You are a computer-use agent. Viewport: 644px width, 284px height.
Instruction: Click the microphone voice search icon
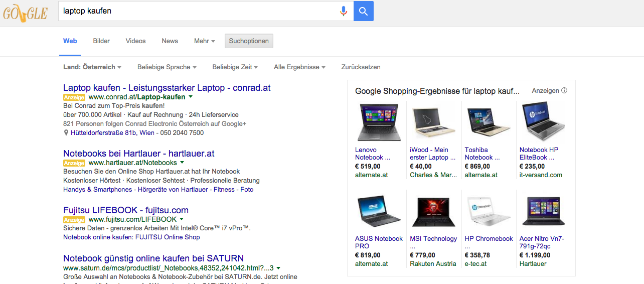point(344,11)
